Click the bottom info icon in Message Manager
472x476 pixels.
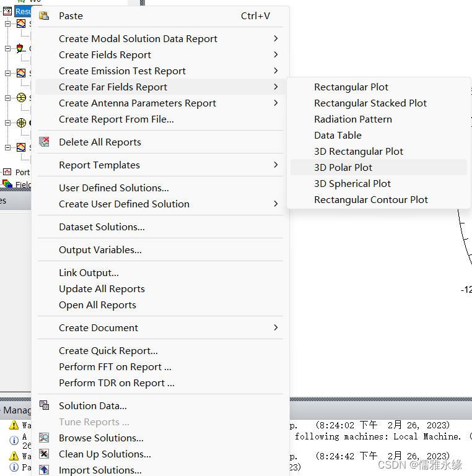[x=14, y=467]
